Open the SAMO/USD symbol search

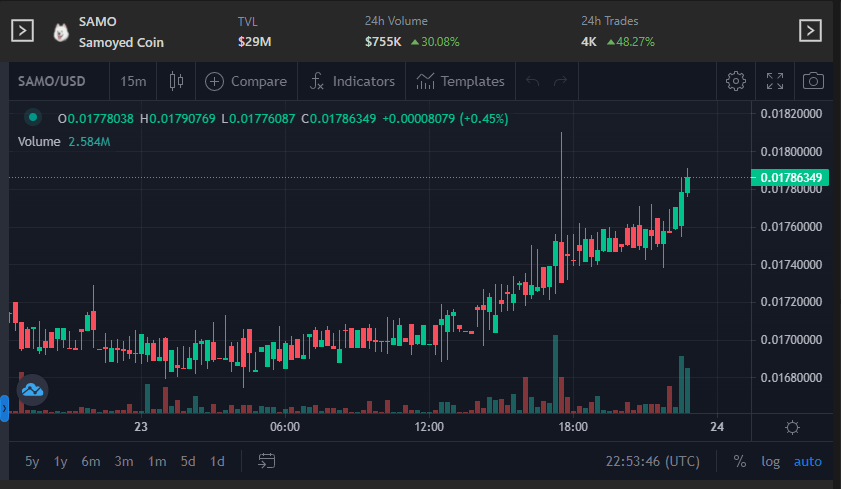click(x=51, y=82)
